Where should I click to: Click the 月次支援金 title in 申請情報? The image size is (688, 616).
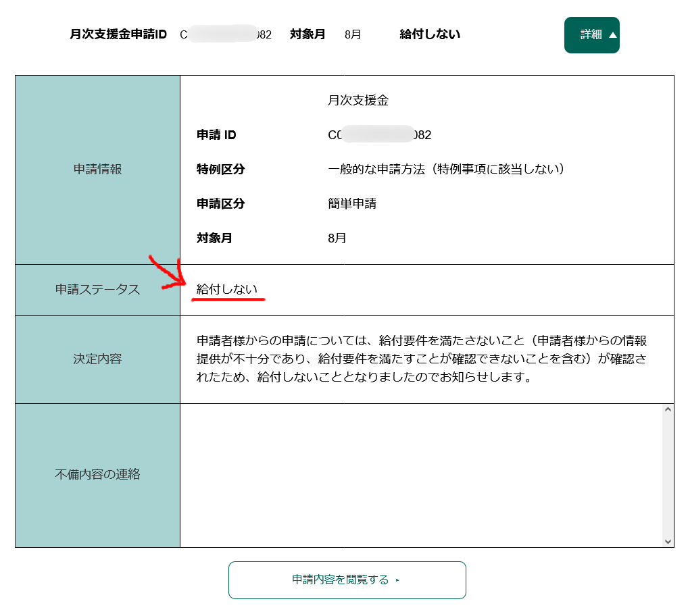(x=358, y=101)
